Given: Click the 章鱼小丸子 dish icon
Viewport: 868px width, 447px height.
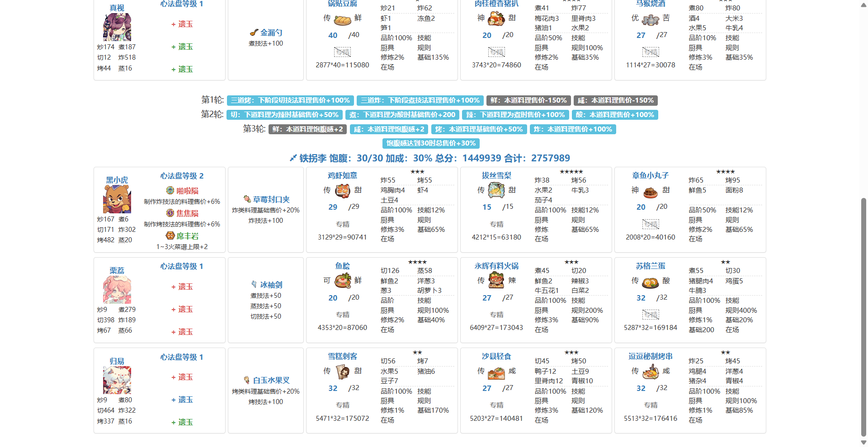Looking at the screenshot, I should click(x=650, y=192).
